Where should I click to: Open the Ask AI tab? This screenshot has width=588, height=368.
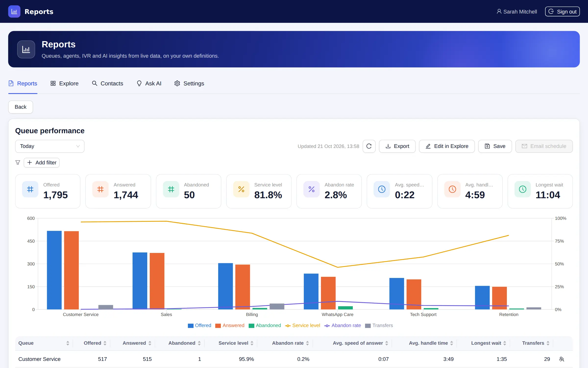tap(149, 83)
